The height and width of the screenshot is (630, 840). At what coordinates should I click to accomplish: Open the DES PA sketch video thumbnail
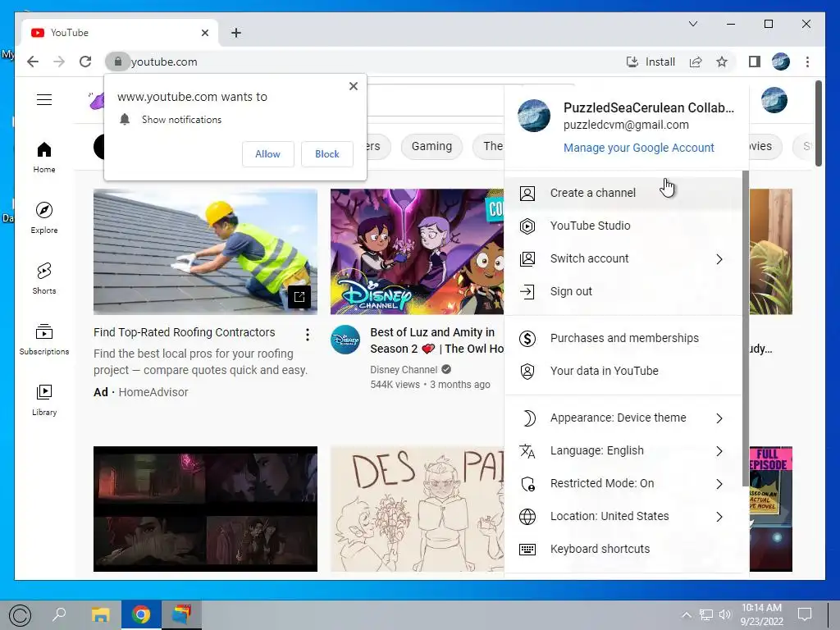(417, 509)
